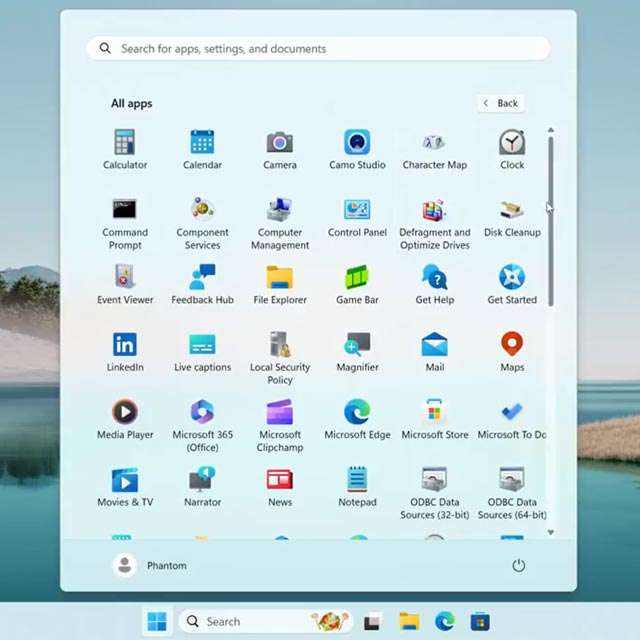Open ODBC Data Sources (32-bit)

pos(435,493)
